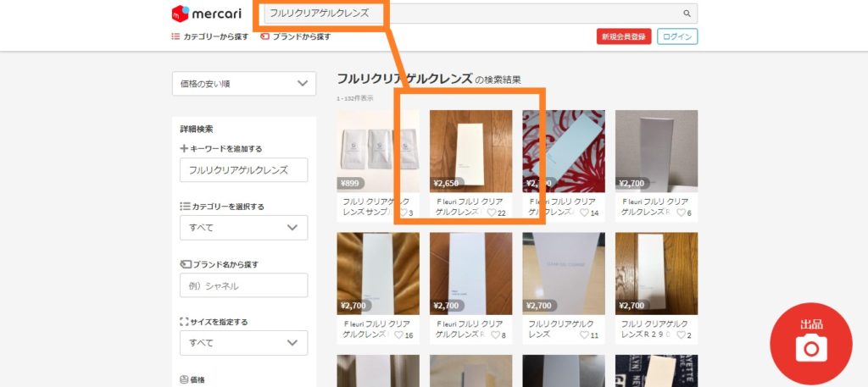The image size is (868, 387).
Task: Open the item thumbnail with 2 likes
Action: point(657,274)
